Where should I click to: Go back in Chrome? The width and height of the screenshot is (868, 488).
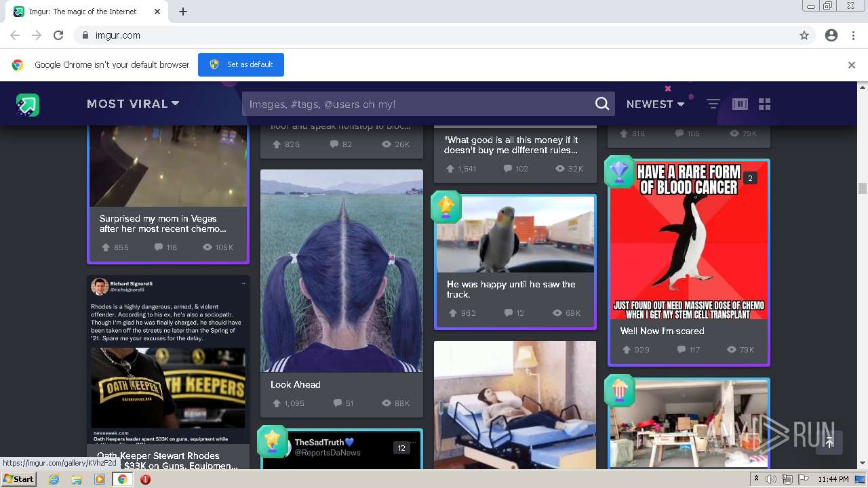pos(15,35)
